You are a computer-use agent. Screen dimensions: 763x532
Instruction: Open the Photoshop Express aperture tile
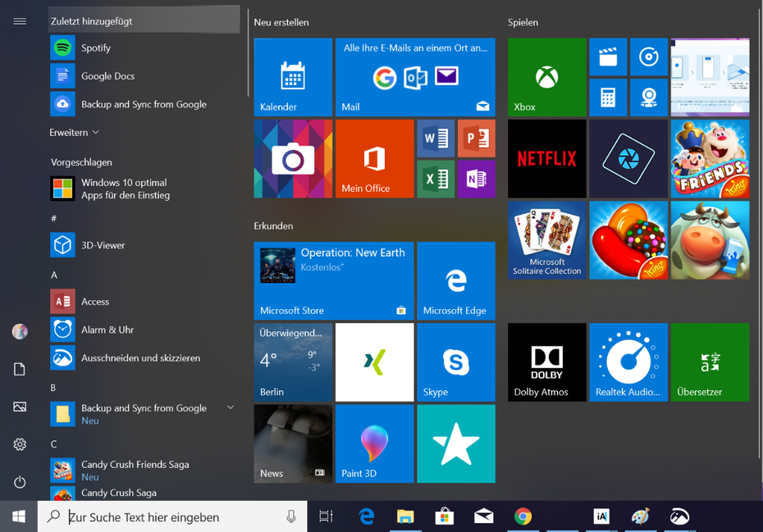pos(628,158)
